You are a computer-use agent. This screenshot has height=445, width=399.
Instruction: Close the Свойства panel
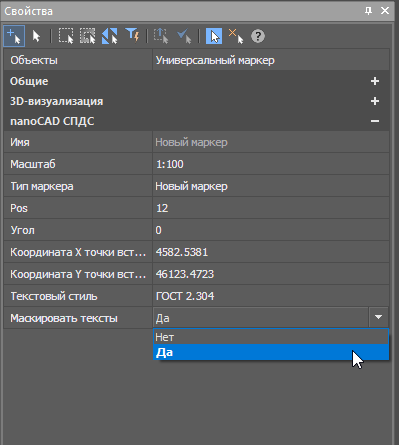(x=385, y=11)
